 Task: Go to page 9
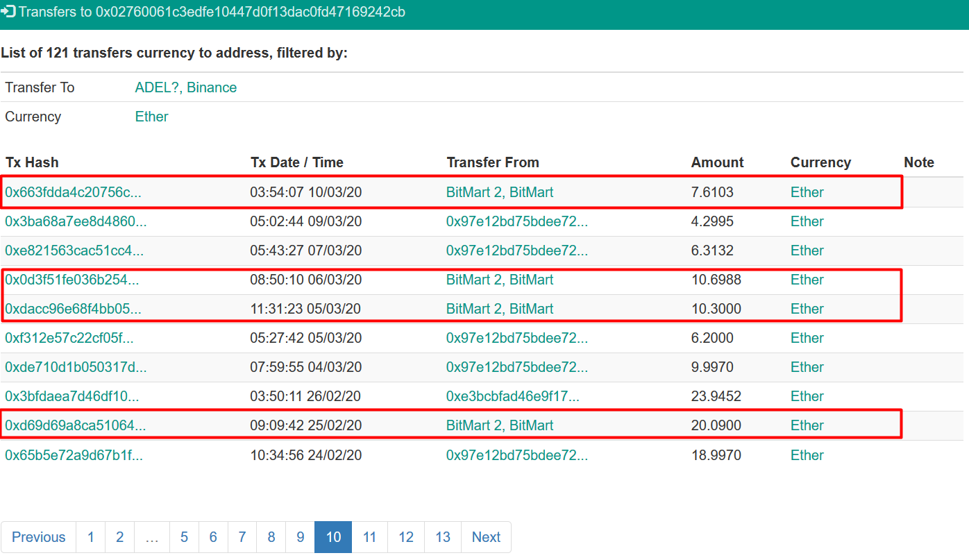(x=301, y=537)
